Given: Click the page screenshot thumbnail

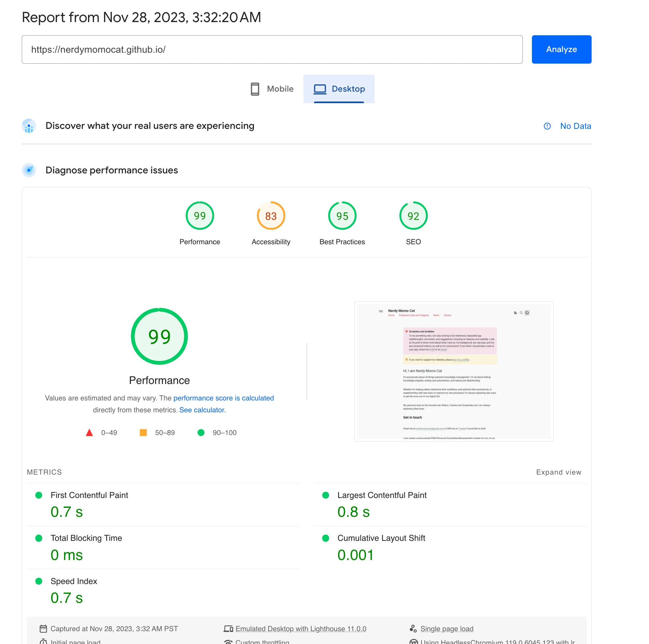Looking at the screenshot, I should [x=453, y=371].
